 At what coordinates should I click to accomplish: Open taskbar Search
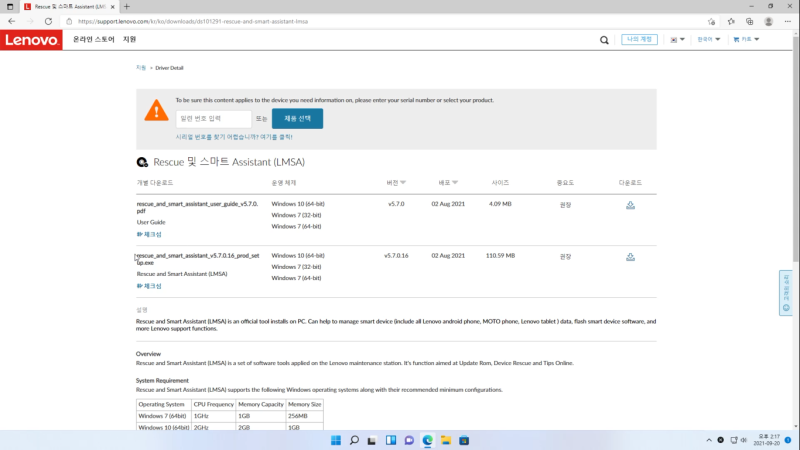point(354,440)
